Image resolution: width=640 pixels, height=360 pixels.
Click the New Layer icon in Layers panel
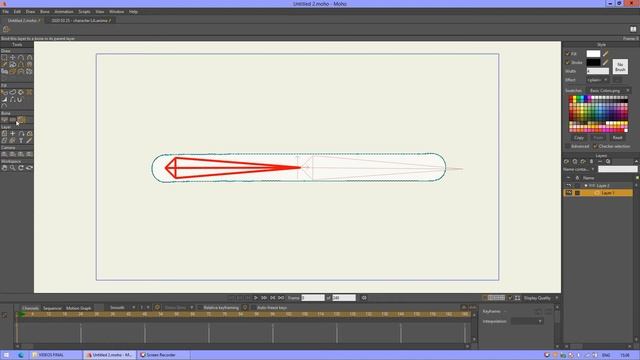coord(566,162)
